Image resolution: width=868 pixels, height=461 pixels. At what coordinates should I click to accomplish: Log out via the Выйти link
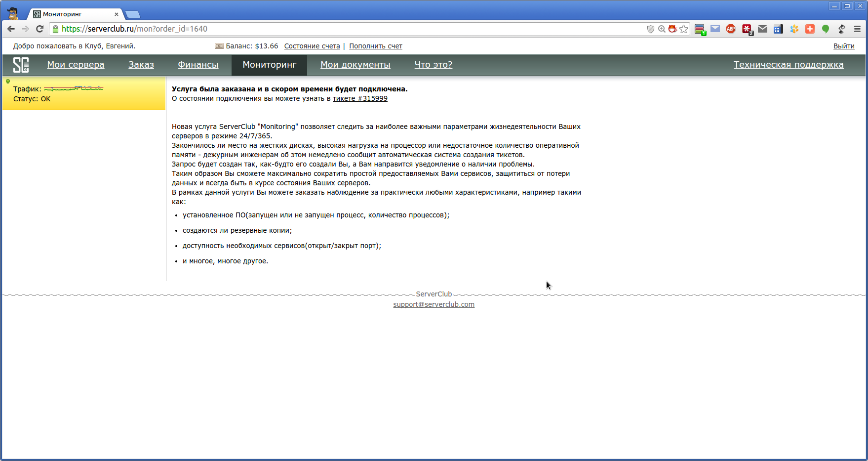coord(844,46)
